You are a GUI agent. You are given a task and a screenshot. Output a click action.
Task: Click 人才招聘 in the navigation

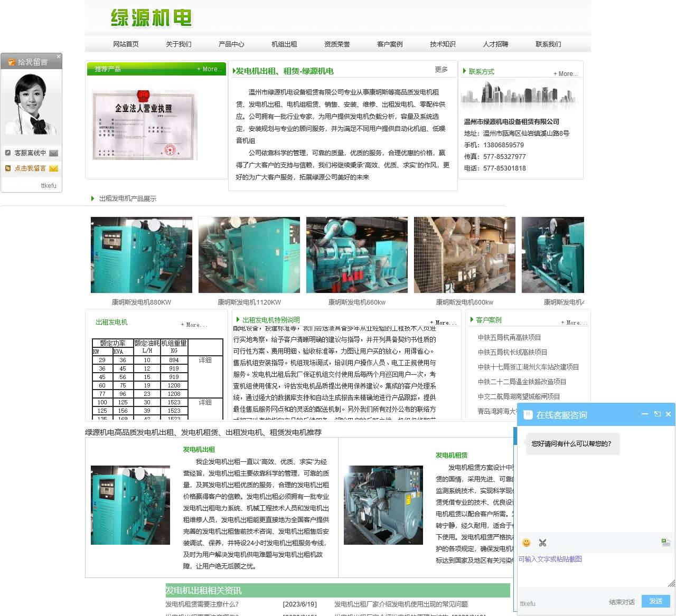pos(495,44)
